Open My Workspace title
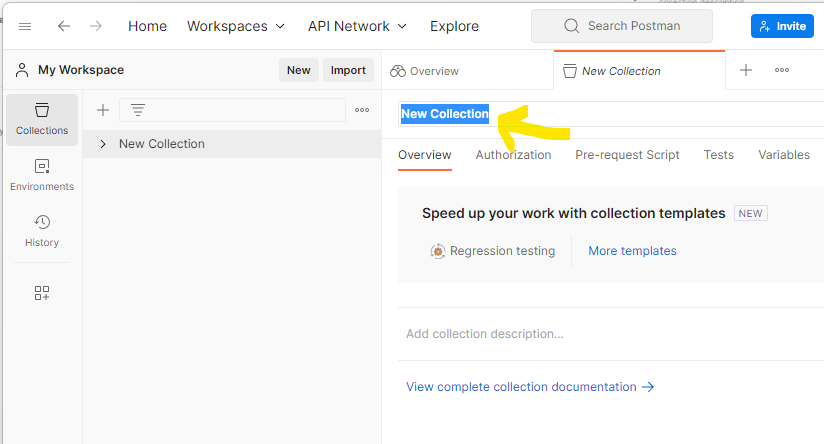 (81, 70)
